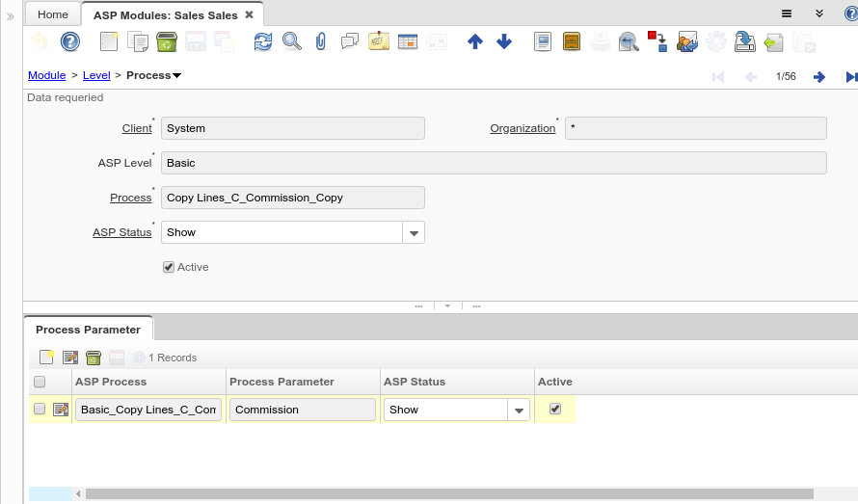Viewport: 858px width, 504px height.
Task: Go to previous record using up arrow
Action: click(474, 41)
